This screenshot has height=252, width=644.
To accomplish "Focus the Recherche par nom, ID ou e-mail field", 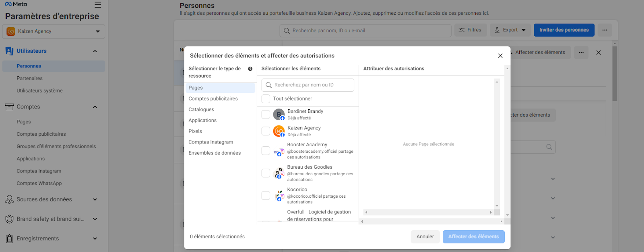I will pos(365,31).
